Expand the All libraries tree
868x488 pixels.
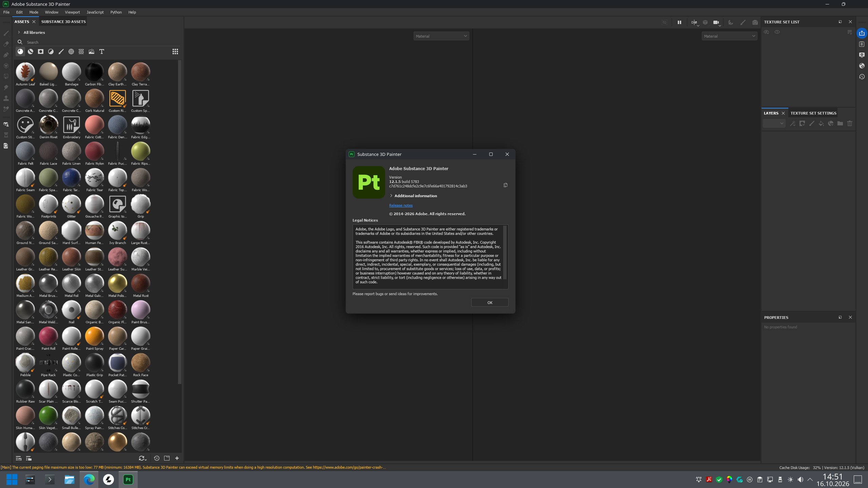19,33
